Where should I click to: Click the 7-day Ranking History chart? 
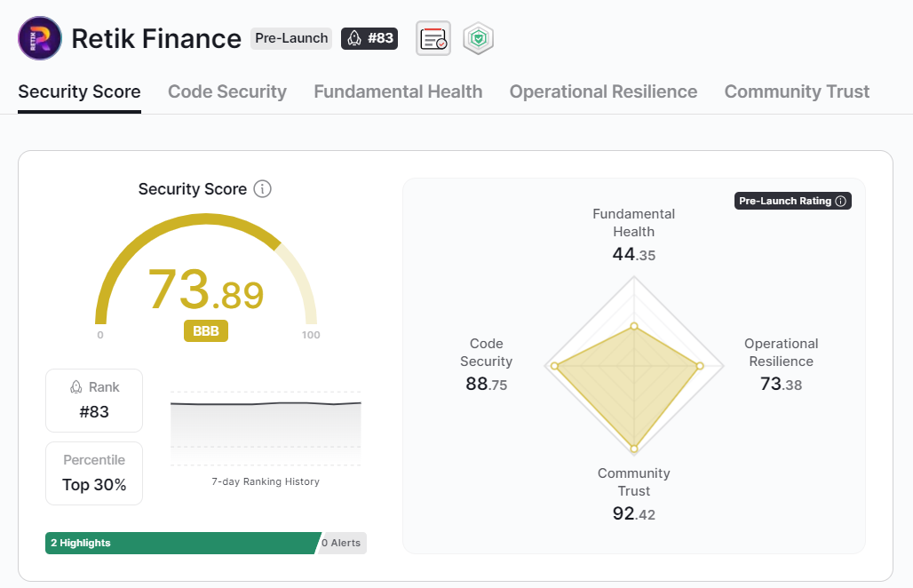point(266,428)
